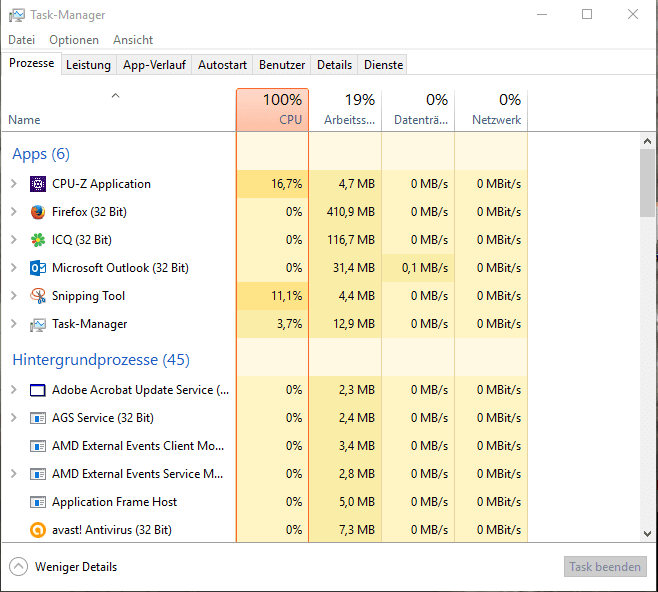The image size is (658, 592).
Task: Sort by the Datenträger column header
Action: click(x=418, y=110)
